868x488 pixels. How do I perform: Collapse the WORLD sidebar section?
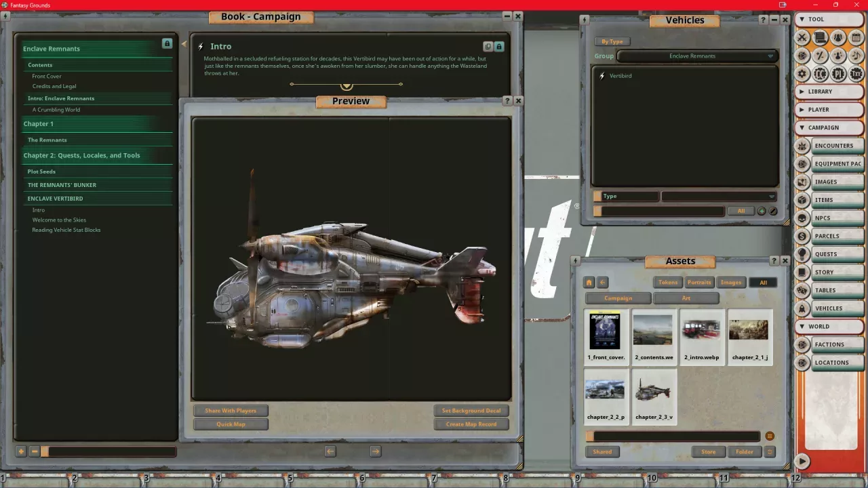pos(829,327)
